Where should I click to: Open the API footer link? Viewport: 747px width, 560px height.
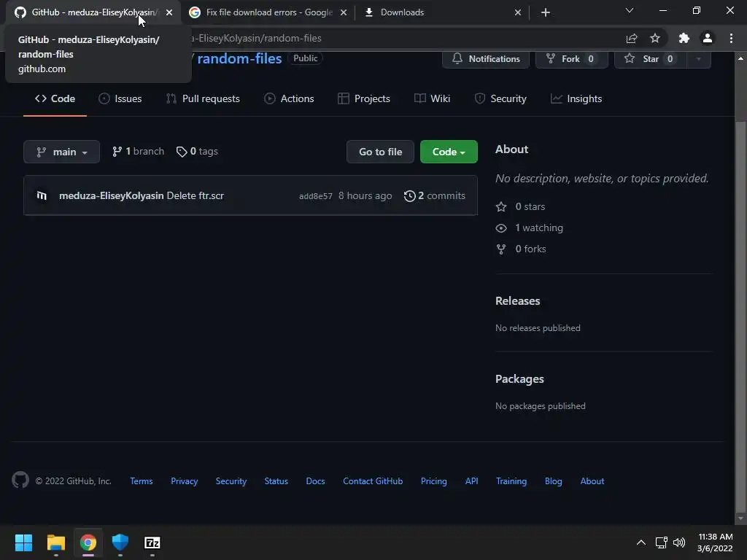tap(472, 481)
